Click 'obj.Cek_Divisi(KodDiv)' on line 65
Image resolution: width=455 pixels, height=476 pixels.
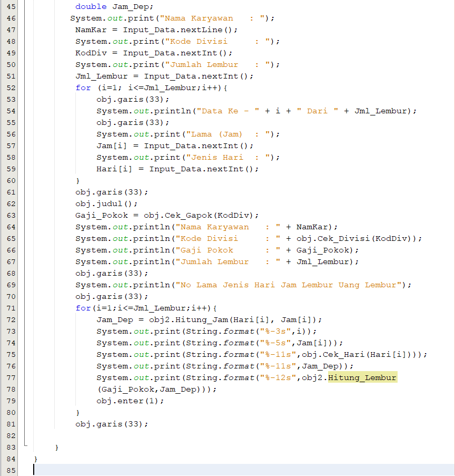(x=354, y=238)
